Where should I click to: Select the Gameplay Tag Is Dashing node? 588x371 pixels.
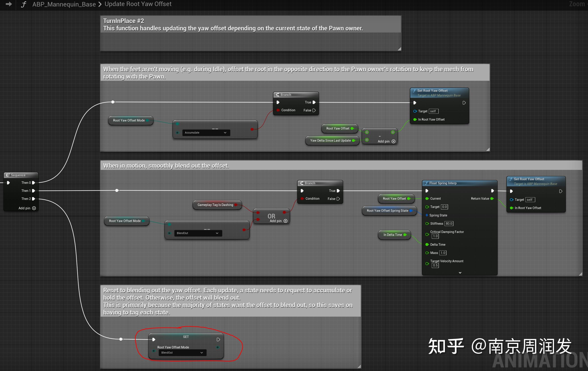(215, 205)
